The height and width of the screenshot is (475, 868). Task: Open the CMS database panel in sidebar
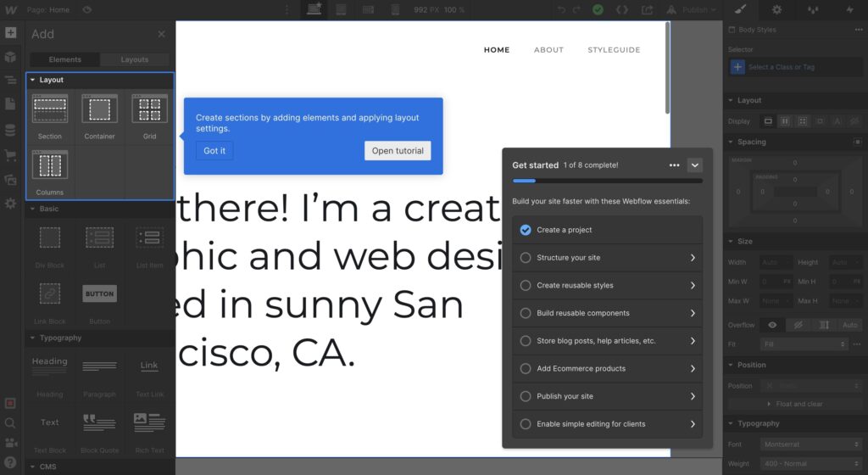10,131
